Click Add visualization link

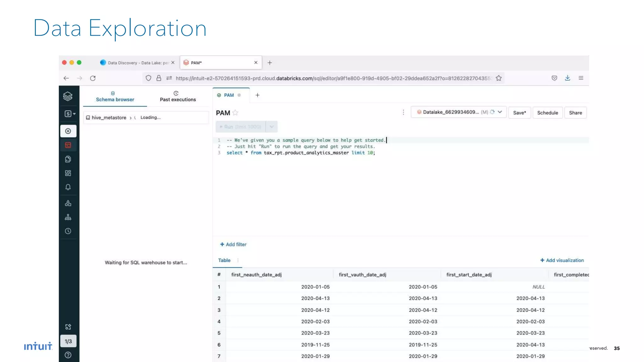point(562,260)
